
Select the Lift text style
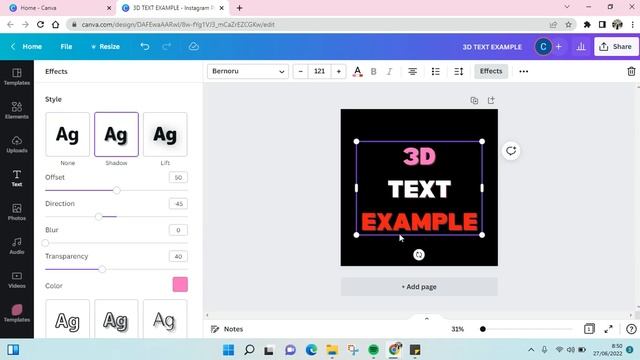(165, 134)
